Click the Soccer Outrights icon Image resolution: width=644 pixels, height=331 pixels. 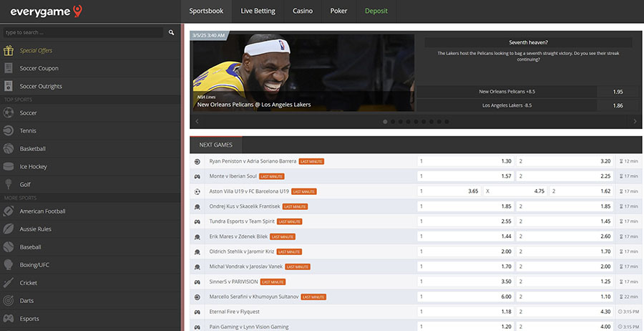pos(8,86)
